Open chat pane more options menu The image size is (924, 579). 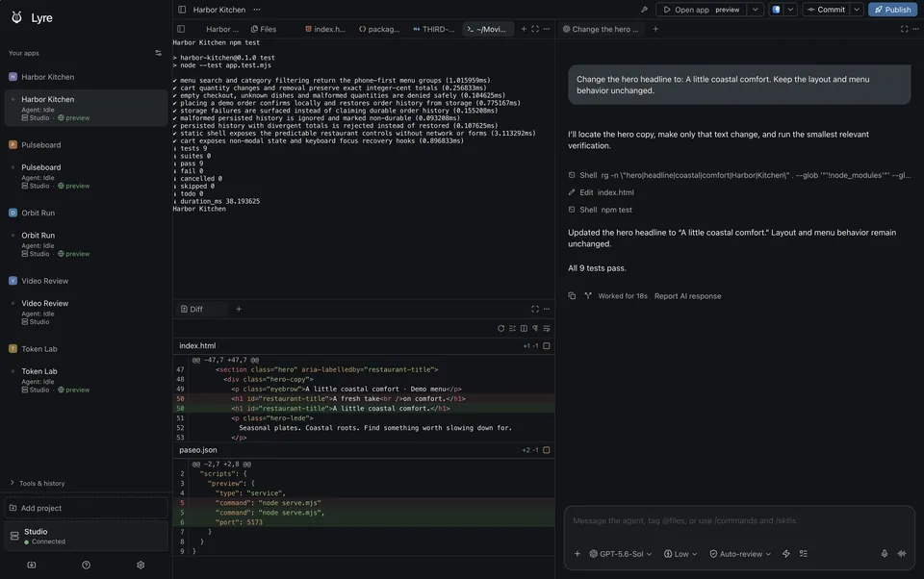coord(915,29)
